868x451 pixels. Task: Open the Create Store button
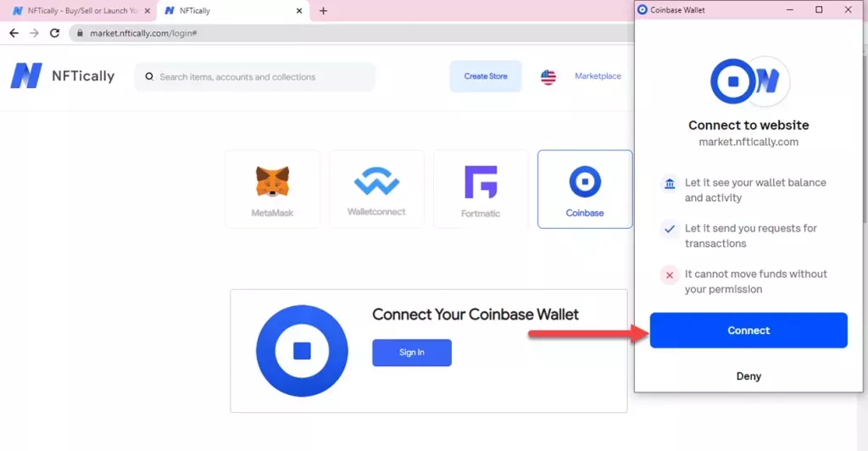(486, 76)
